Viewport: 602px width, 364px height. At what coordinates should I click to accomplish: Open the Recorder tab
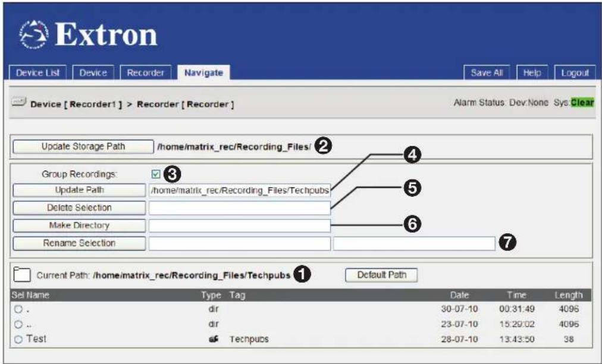146,73
